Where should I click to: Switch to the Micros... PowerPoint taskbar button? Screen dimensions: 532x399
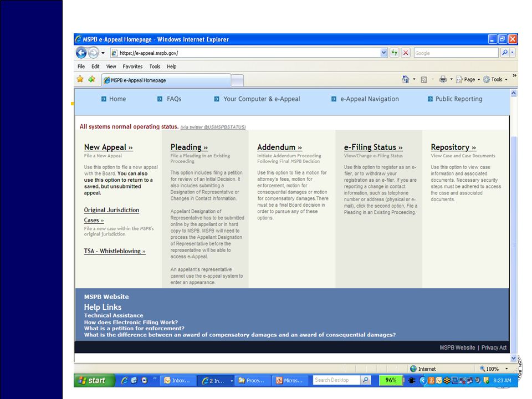point(290,380)
